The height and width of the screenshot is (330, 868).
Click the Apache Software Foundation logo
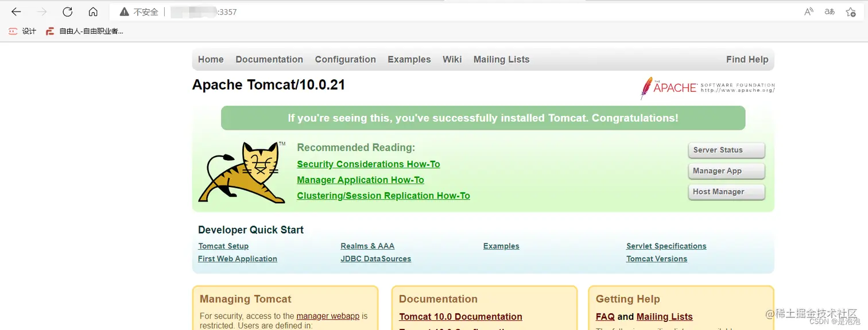pos(707,88)
